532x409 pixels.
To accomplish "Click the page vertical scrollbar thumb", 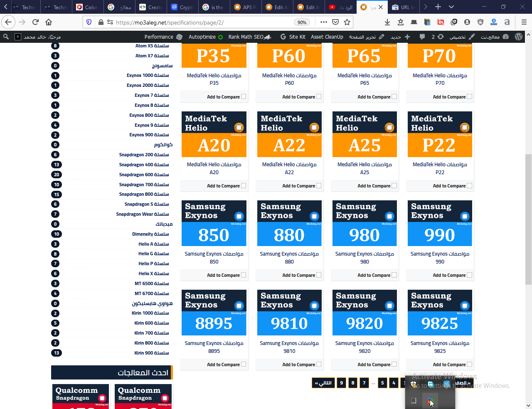I will [528, 219].
